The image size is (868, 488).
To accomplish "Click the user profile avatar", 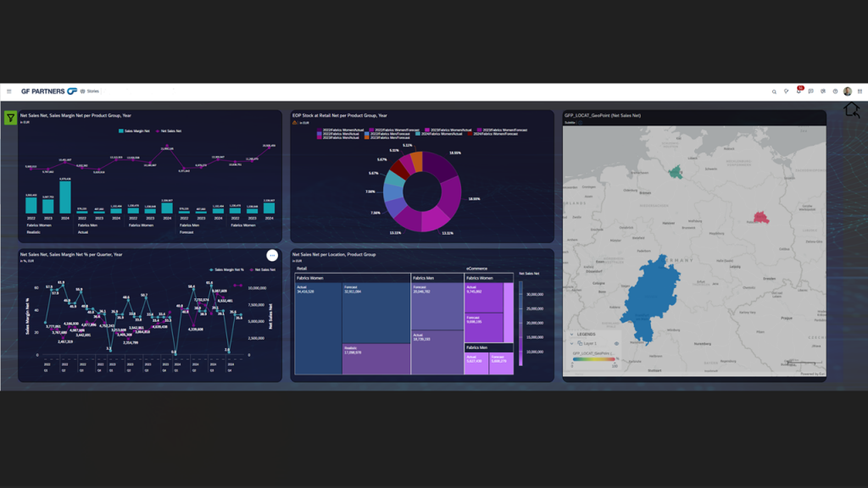I will pyautogui.click(x=847, y=91).
